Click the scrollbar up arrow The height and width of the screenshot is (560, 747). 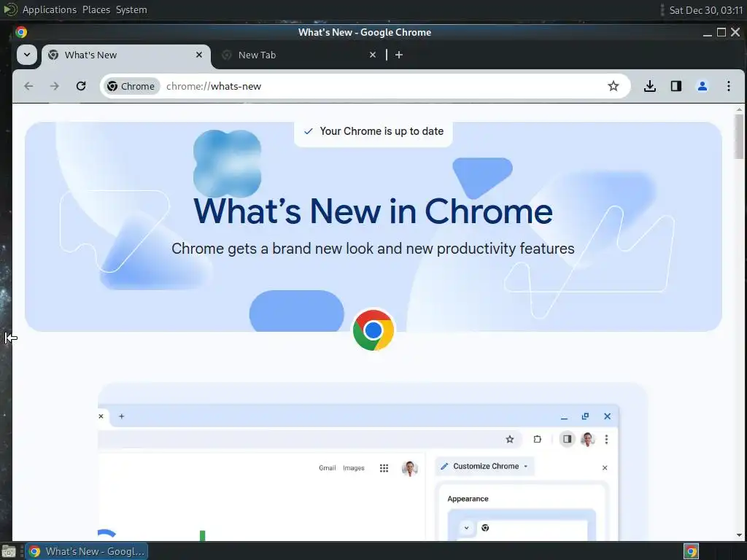739,109
